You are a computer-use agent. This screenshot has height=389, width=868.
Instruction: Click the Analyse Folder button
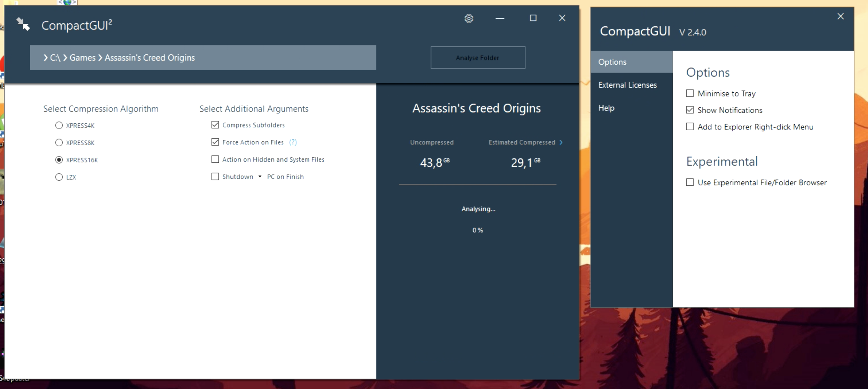(x=477, y=57)
